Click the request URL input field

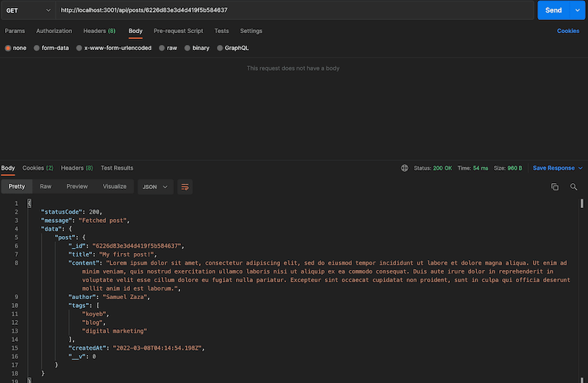point(294,10)
